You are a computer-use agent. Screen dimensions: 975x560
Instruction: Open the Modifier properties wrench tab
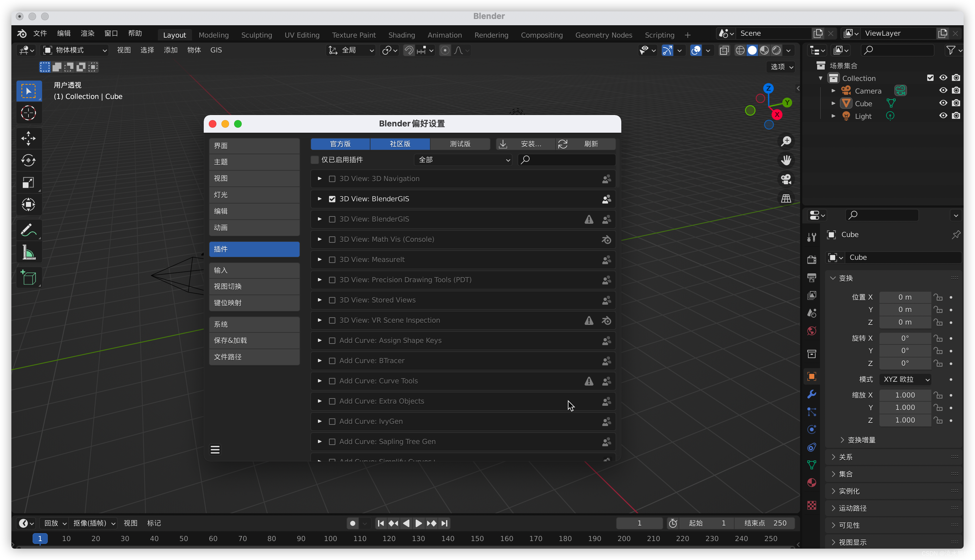tap(811, 394)
